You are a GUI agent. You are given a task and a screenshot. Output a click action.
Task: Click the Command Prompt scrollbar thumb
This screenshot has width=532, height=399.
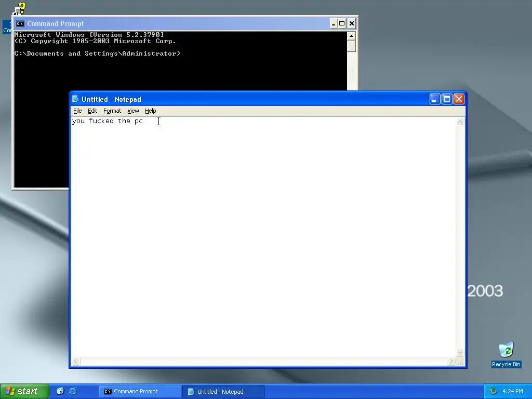[352, 46]
